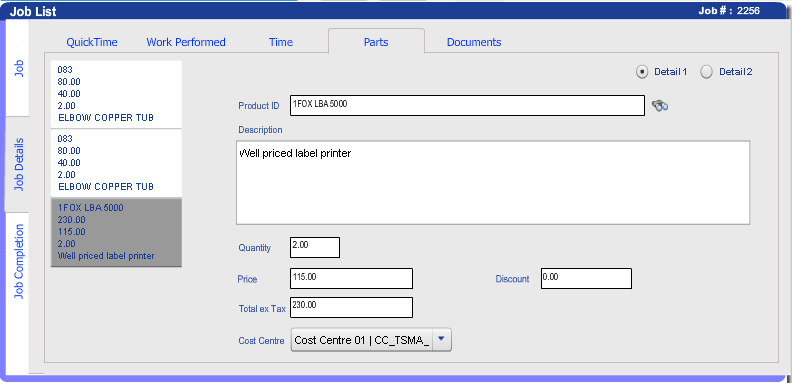Viewport: 792px width, 383px height.
Task: Open product lookup via binoculars icon
Action: [x=660, y=106]
